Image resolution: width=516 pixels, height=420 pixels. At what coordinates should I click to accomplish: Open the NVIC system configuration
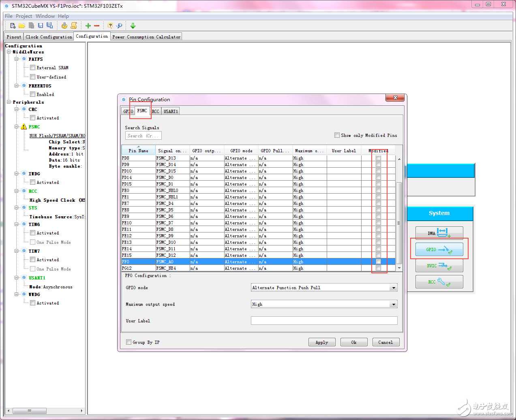pos(439,266)
